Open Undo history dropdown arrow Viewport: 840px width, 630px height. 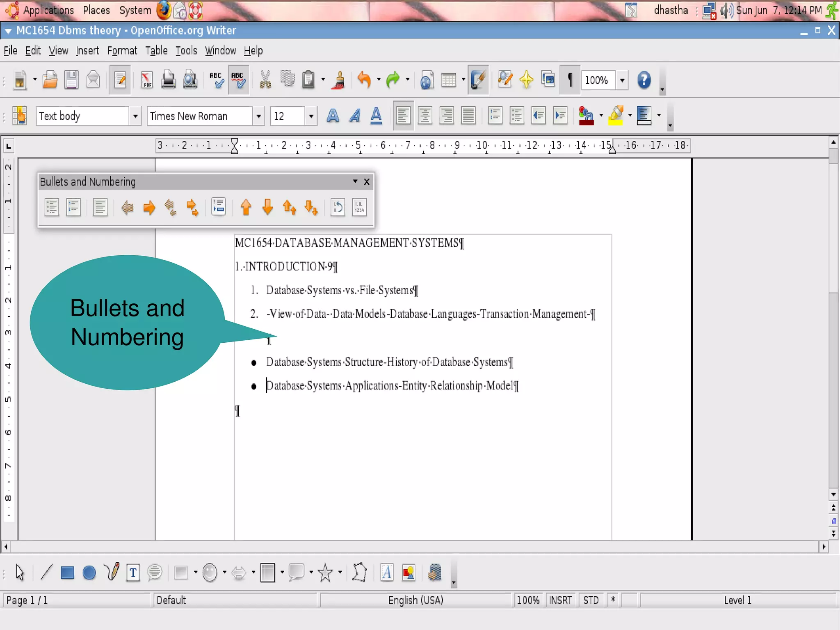(x=378, y=80)
